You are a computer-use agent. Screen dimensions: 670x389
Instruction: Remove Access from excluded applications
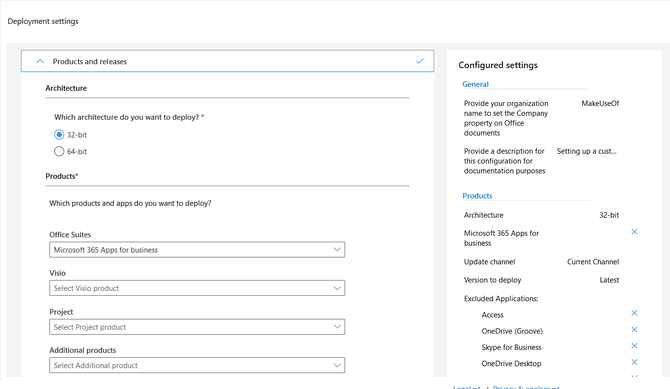(635, 313)
